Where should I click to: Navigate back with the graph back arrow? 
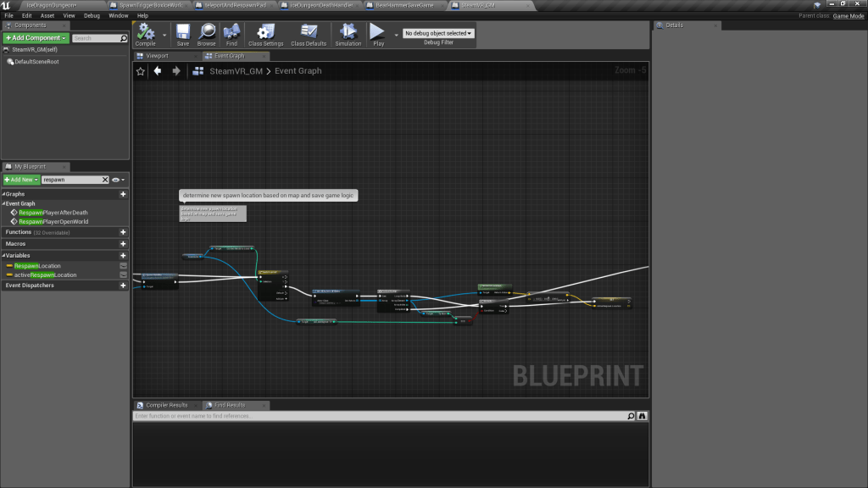point(158,71)
